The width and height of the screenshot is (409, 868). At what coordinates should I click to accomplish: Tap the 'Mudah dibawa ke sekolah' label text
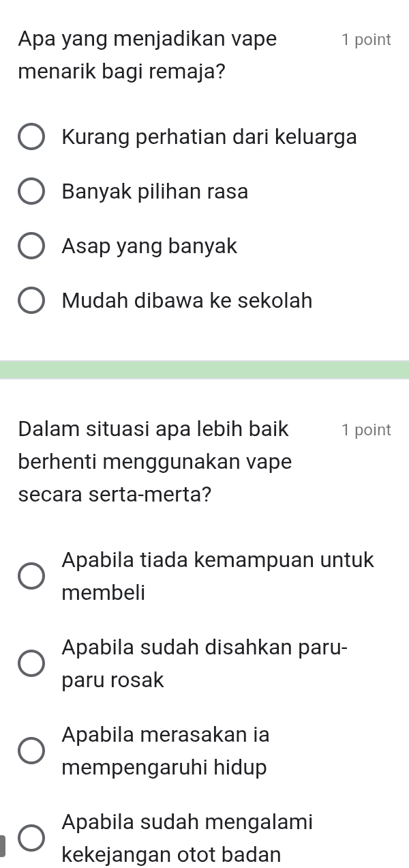(x=187, y=300)
